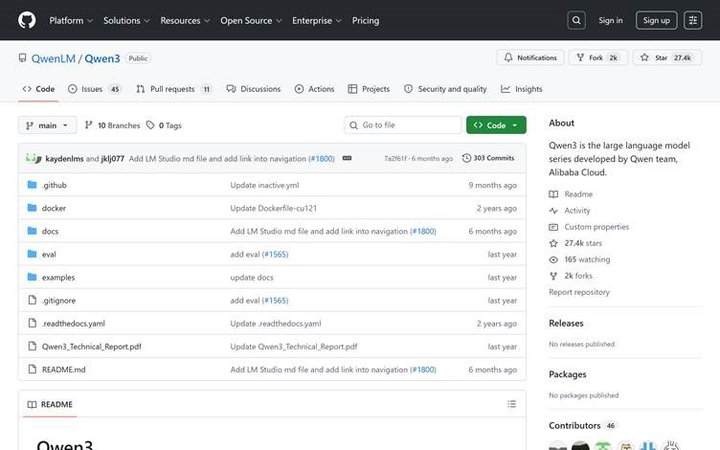Expand the Platform menu
The image size is (720, 450).
pyautogui.click(x=71, y=20)
